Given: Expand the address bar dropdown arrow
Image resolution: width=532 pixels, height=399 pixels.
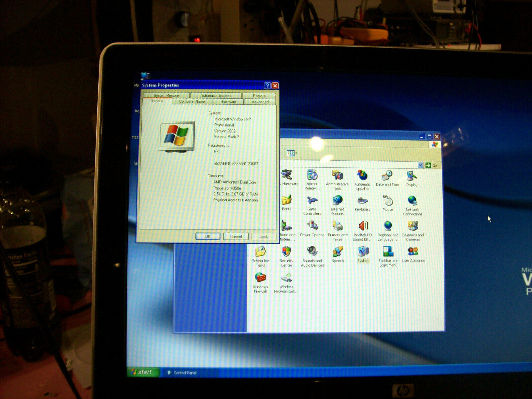Looking at the screenshot, I should pyautogui.click(x=420, y=165).
